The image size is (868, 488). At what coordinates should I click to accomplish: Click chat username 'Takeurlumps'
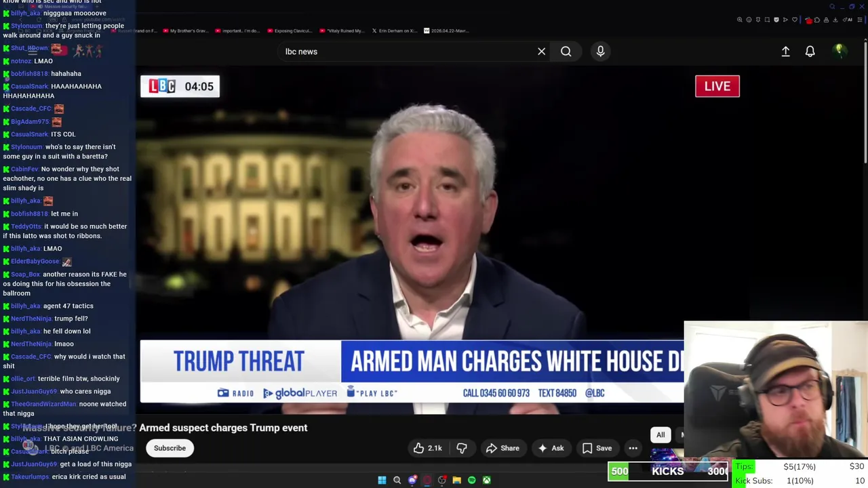(x=30, y=477)
